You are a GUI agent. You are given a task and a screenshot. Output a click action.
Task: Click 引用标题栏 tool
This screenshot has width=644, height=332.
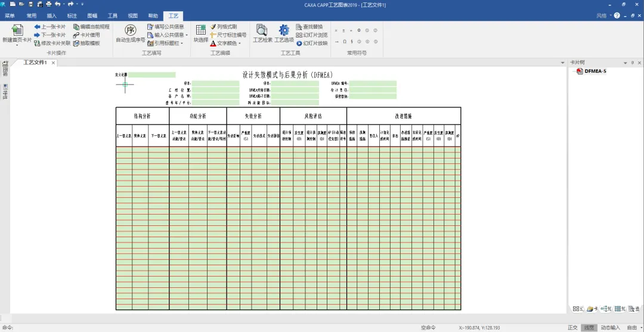[163, 43]
